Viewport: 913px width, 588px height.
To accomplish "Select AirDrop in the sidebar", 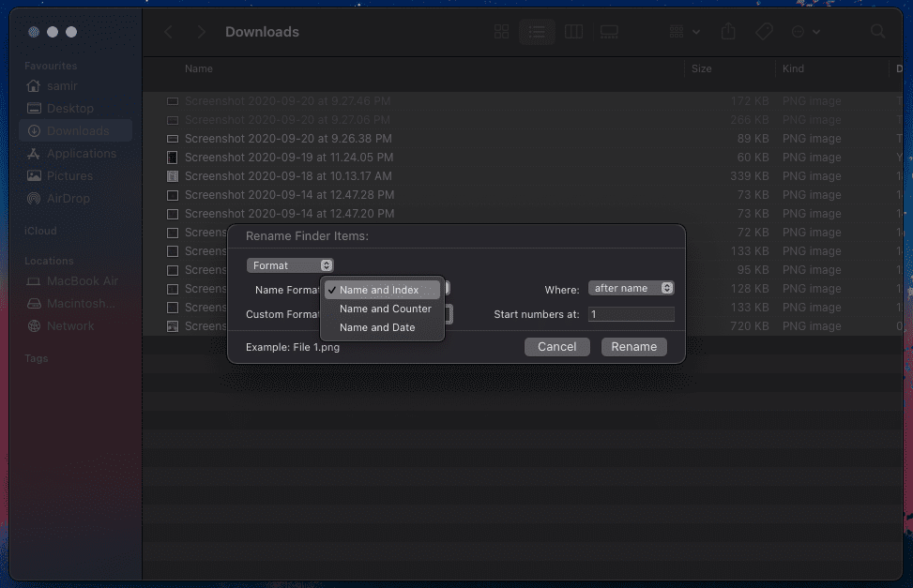I will (x=69, y=199).
